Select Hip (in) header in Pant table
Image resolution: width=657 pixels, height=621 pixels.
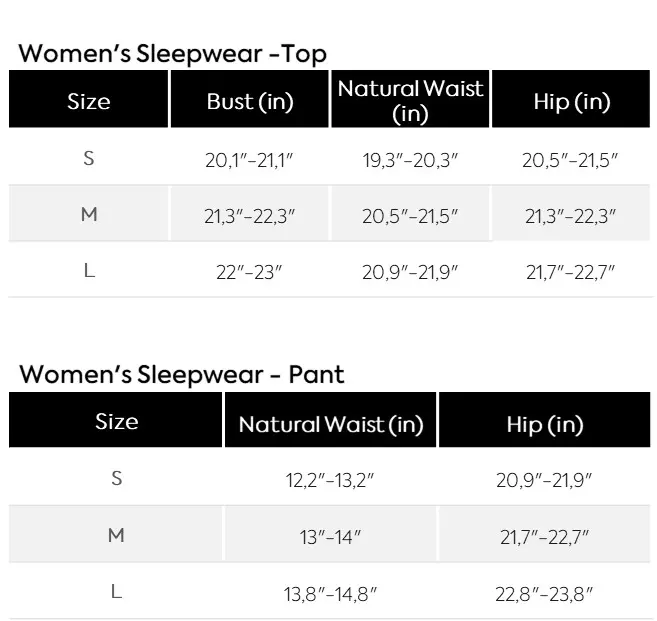pyautogui.click(x=545, y=425)
